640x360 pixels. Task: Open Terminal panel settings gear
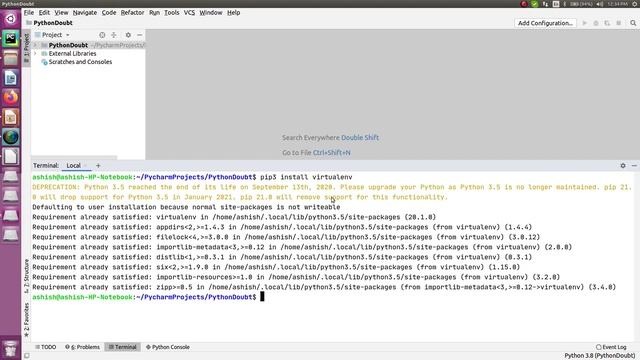(x=623, y=166)
